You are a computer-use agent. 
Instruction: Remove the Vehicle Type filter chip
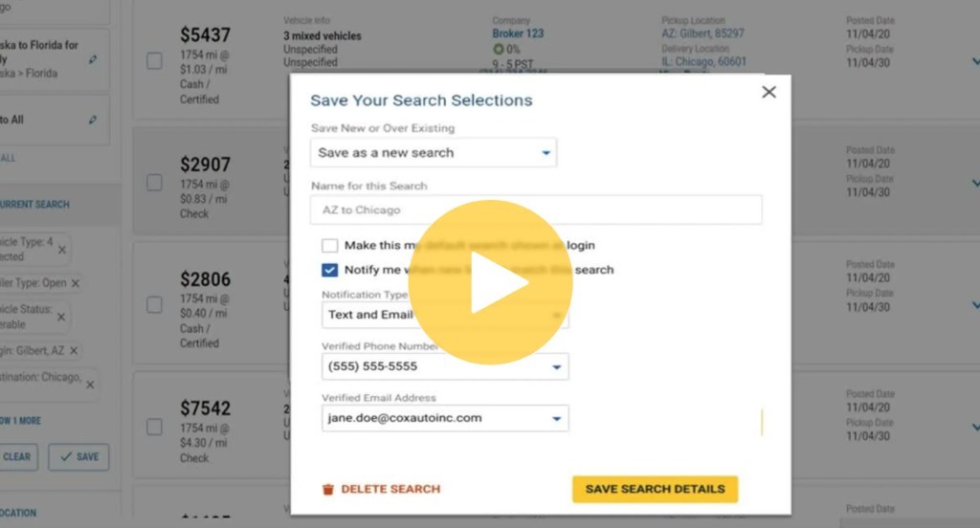point(62,250)
